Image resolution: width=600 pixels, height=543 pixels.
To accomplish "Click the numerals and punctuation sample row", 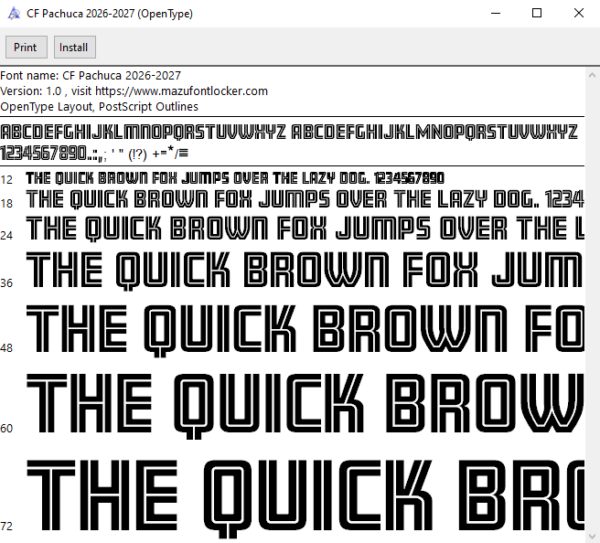I will click(x=94, y=153).
